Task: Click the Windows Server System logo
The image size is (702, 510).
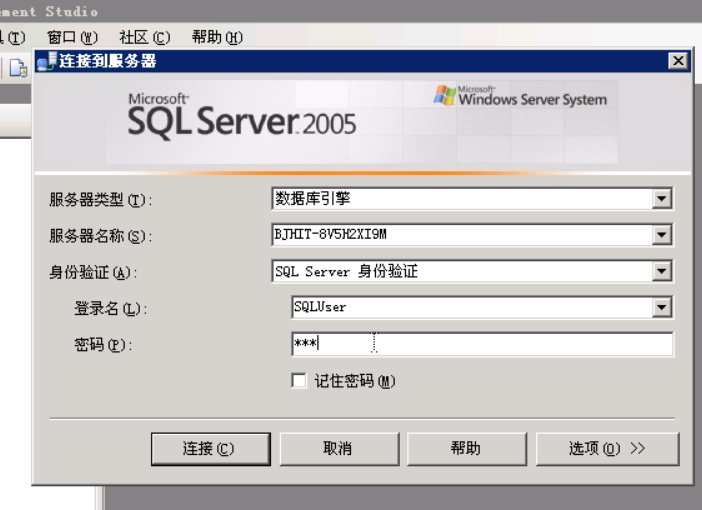Action: [x=520, y=96]
